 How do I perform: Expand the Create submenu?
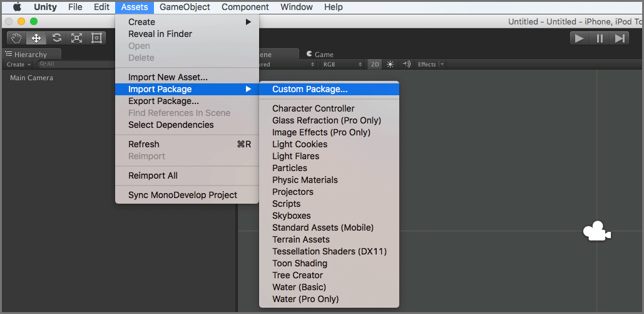coord(187,22)
